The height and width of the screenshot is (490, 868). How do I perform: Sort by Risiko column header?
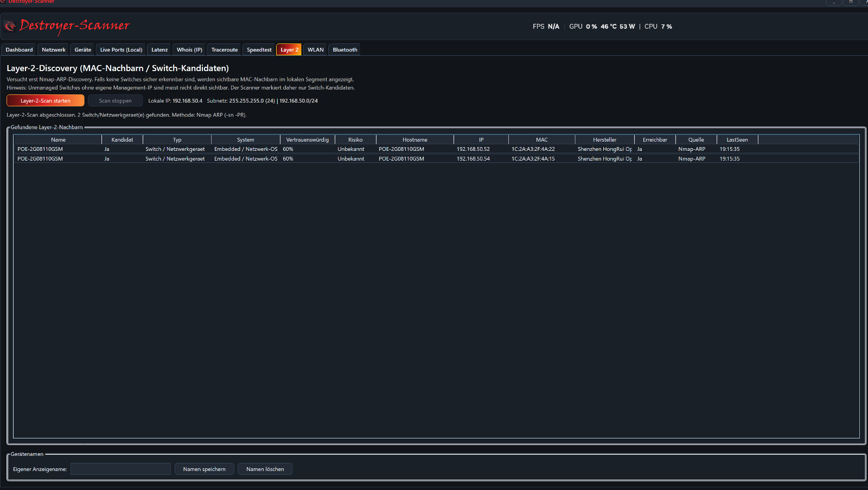[x=355, y=139]
